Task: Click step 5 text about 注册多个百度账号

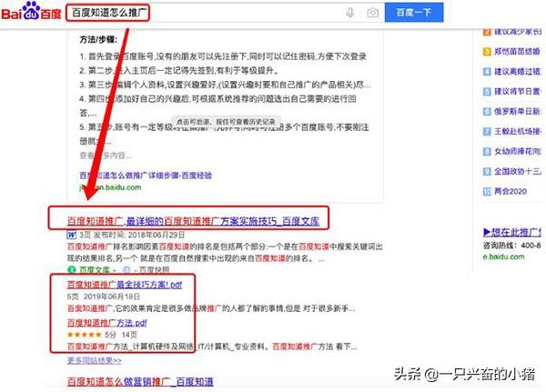Action: 224,127
